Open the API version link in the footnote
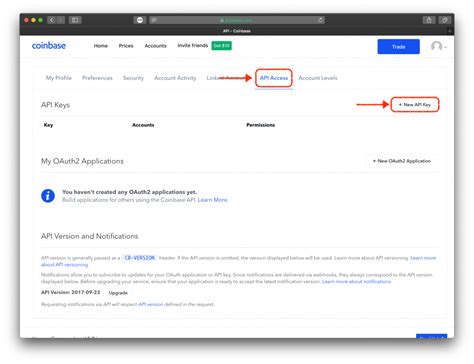Image resolution: width=474 pixels, height=364 pixels. click(151, 304)
